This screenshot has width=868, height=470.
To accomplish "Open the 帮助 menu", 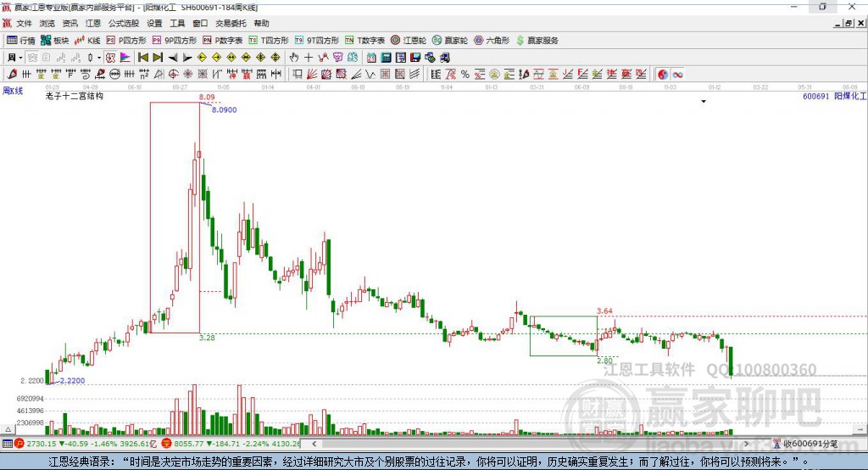I will [261, 23].
